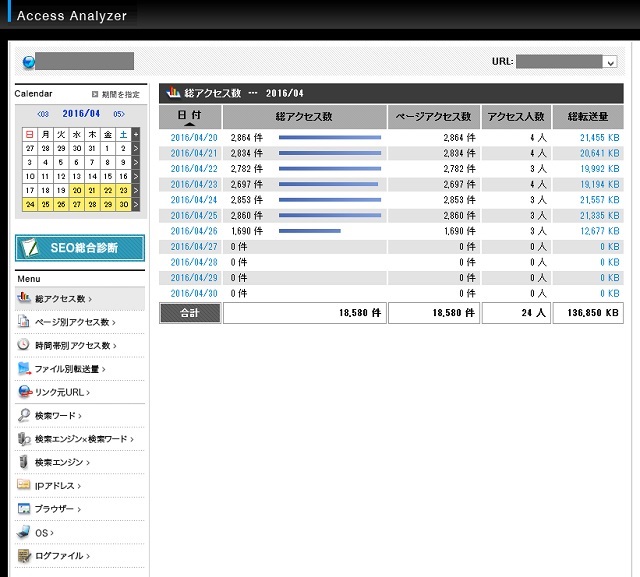Click the server icon for 検索エンジン
The image size is (640, 577).
[24, 462]
